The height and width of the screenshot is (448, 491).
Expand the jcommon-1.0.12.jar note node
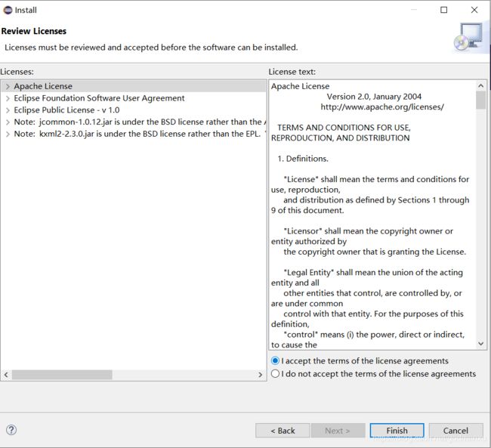click(8, 122)
